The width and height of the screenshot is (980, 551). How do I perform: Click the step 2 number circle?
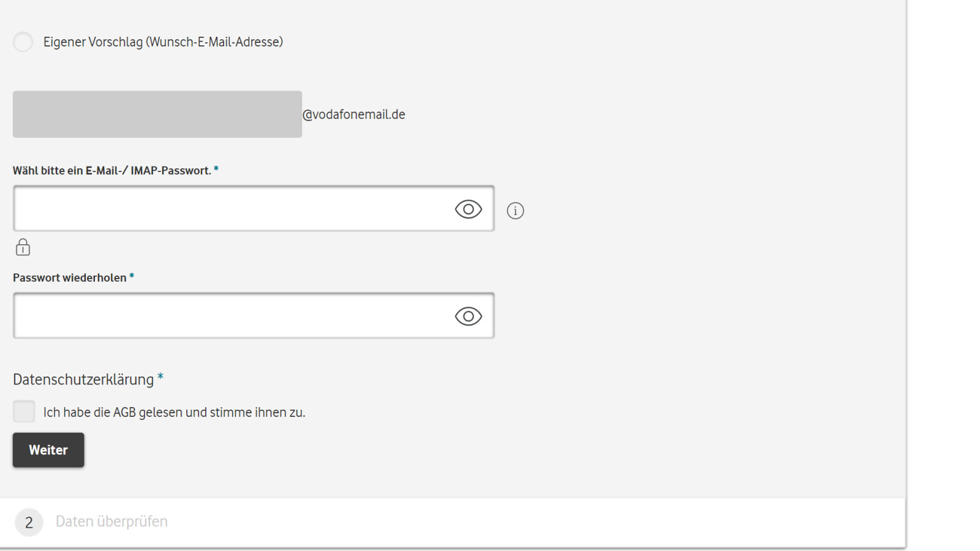pyautogui.click(x=29, y=522)
